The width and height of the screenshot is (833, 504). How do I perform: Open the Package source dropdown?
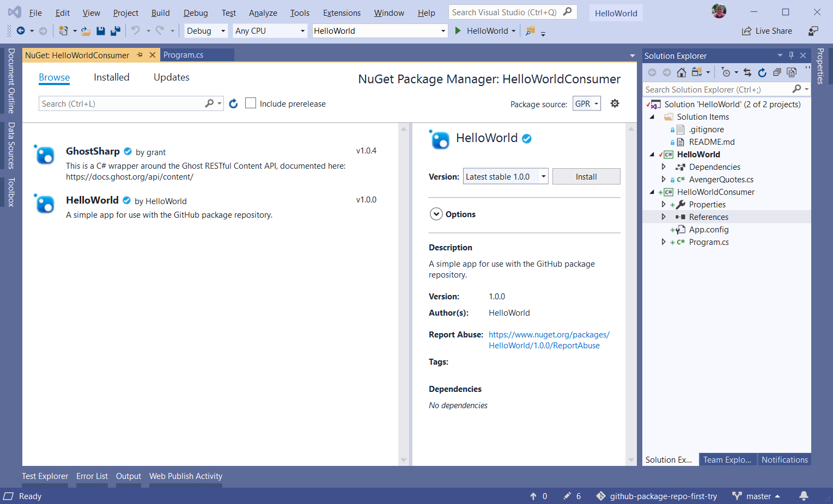(587, 103)
